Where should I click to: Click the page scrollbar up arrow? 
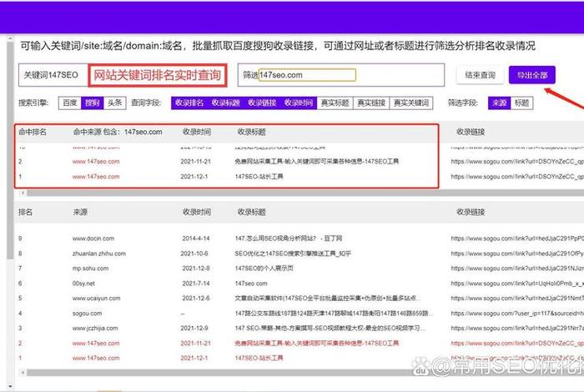tap(10, 38)
